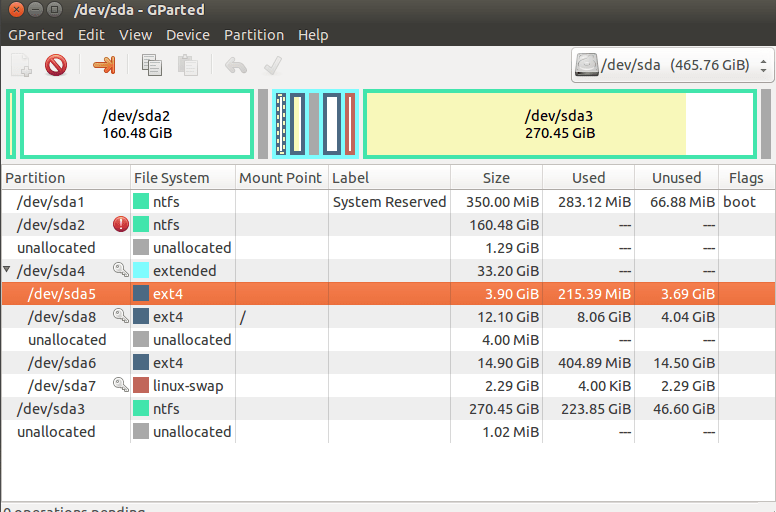Image resolution: width=776 pixels, height=512 pixels.
Task: Click the Copy partition toolbar icon
Action: pyautogui.click(x=151, y=65)
